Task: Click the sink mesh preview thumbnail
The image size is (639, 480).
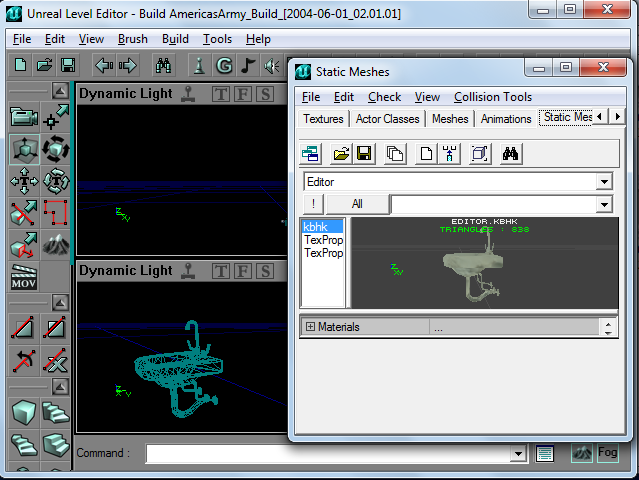Action: [x=485, y=263]
